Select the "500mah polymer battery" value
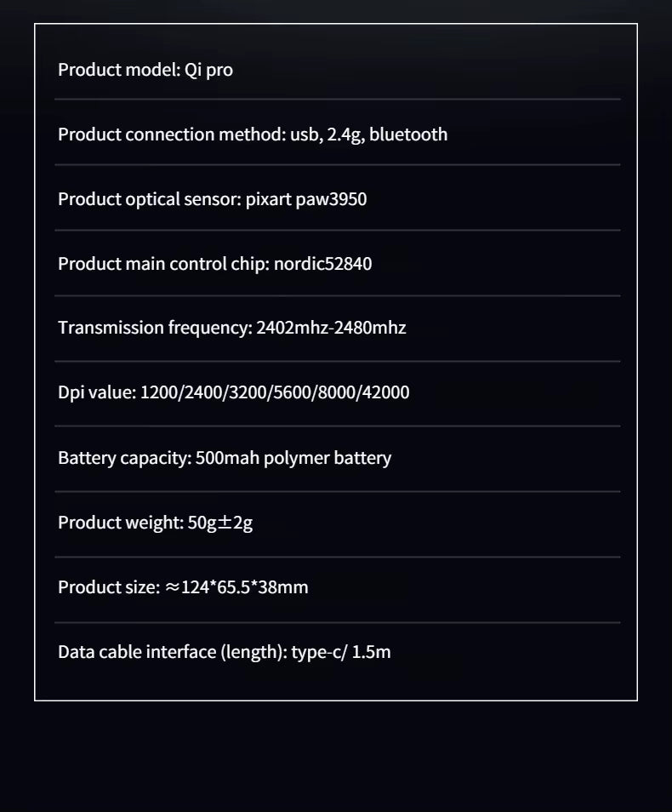 coord(293,458)
